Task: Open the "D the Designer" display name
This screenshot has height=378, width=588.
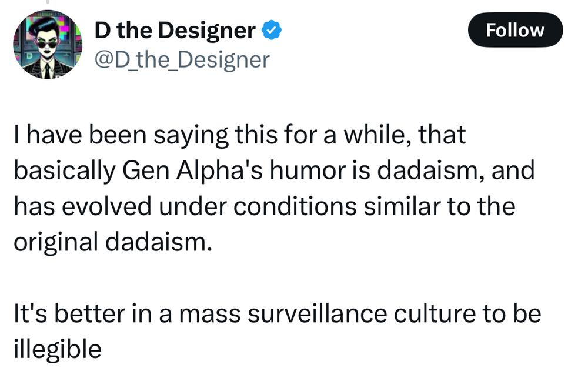Action: coord(175,31)
